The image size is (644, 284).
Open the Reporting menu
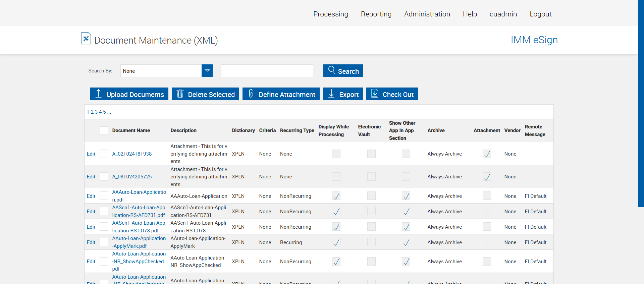[x=376, y=14]
